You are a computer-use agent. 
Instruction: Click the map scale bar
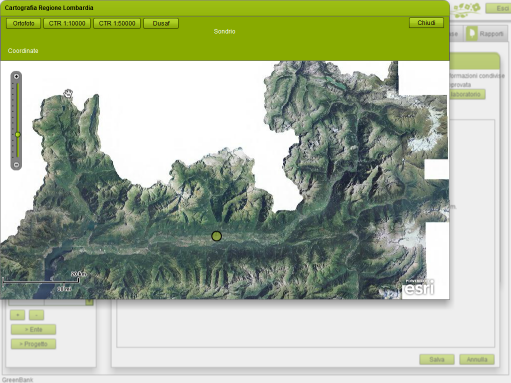pyautogui.click(x=41, y=282)
